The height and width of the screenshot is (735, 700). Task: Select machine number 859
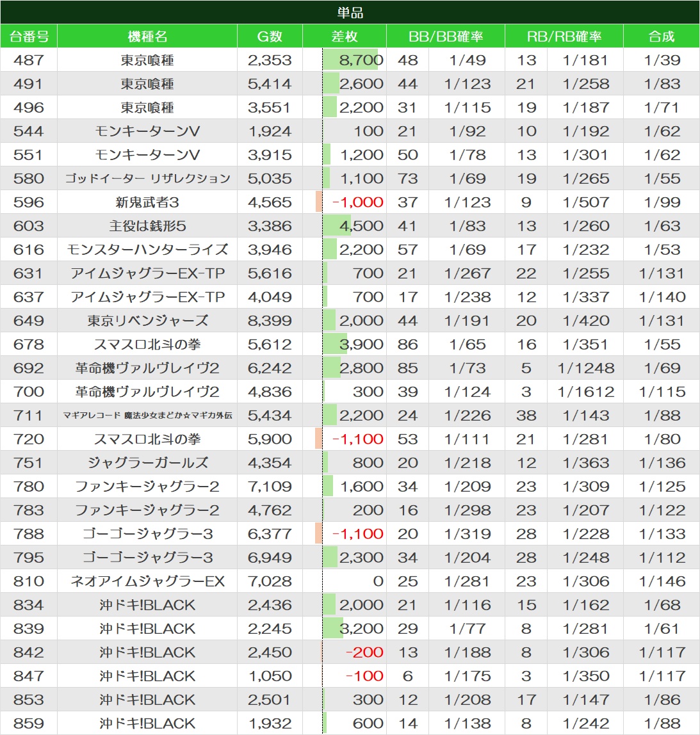29,723
